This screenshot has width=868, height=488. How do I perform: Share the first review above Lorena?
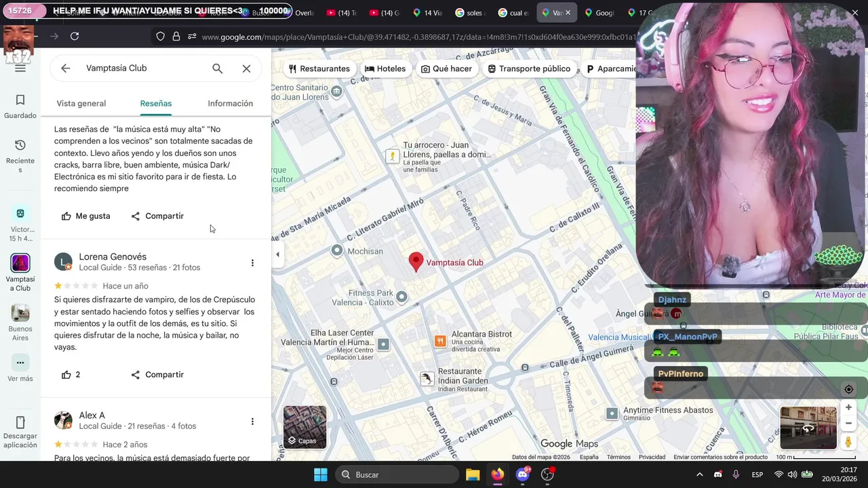pos(157,216)
